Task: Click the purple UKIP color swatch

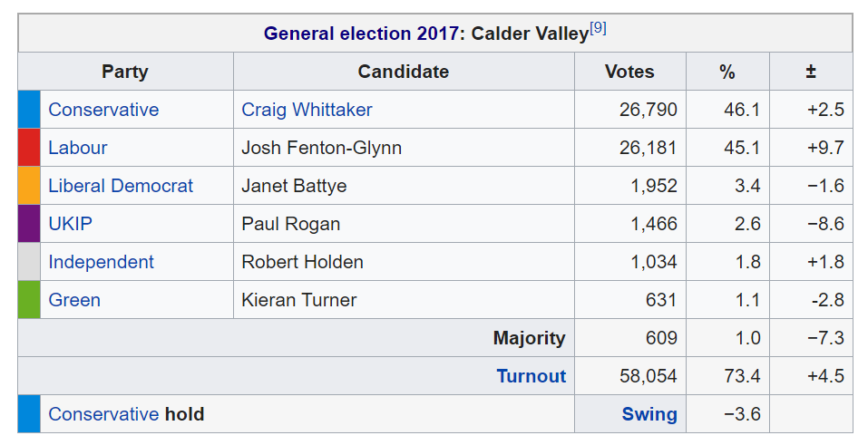Action: [x=29, y=224]
